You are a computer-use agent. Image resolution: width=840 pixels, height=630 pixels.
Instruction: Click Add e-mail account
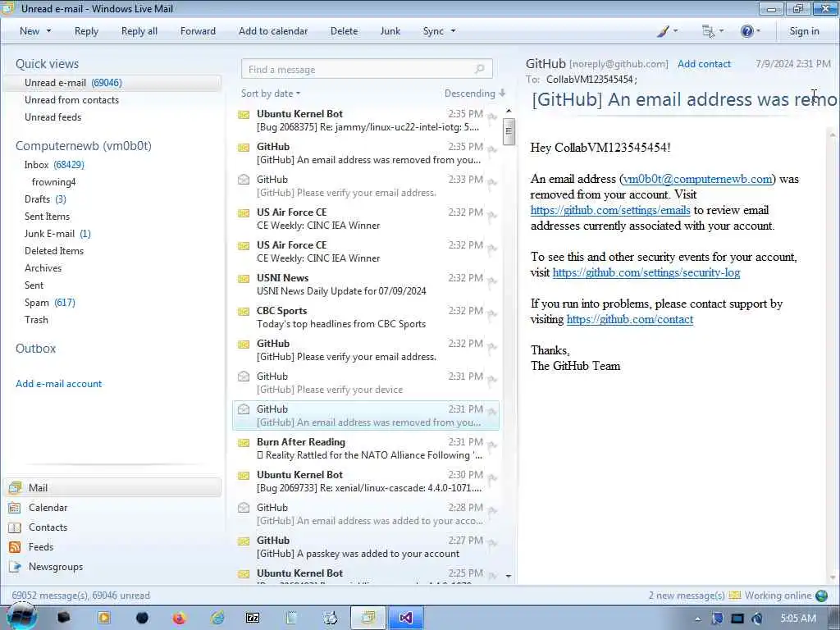tap(58, 384)
